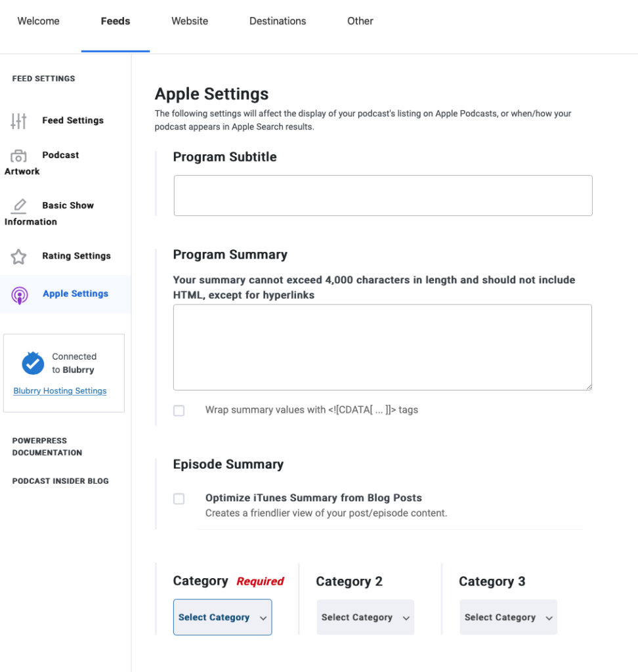
Task: Click the Blubrry connected checkmark badge
Action: click(x=33, y=363)
